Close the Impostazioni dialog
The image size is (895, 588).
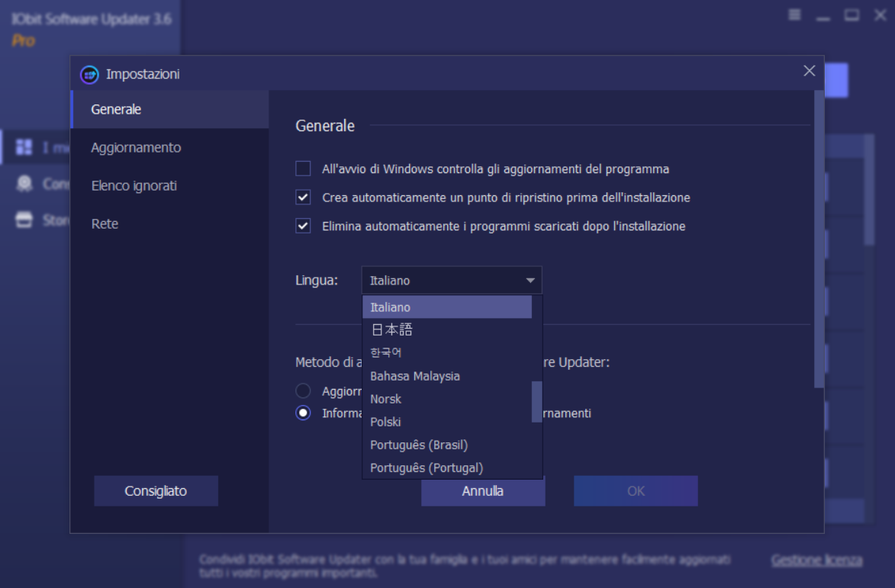[x=809, y=71]
